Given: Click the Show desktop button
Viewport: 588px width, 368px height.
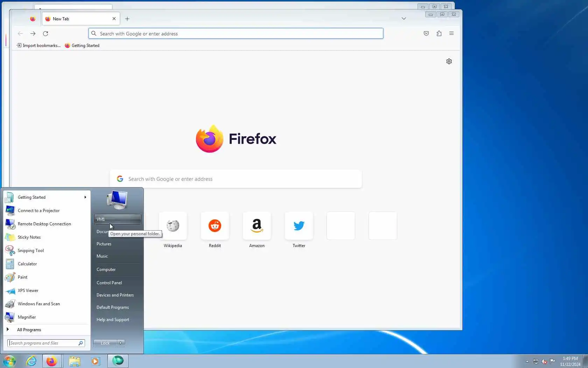Looking at the screenshot, I should (x=585, y=361).
